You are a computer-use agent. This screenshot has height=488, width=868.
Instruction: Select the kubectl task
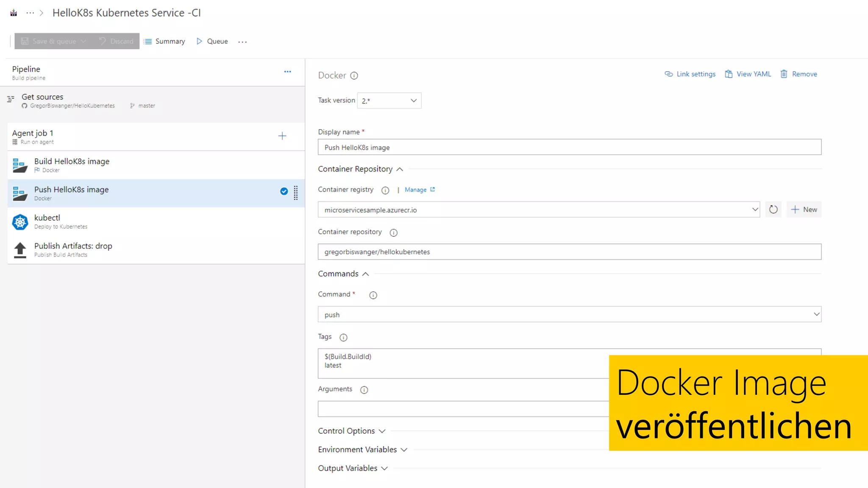coord(156,222)
